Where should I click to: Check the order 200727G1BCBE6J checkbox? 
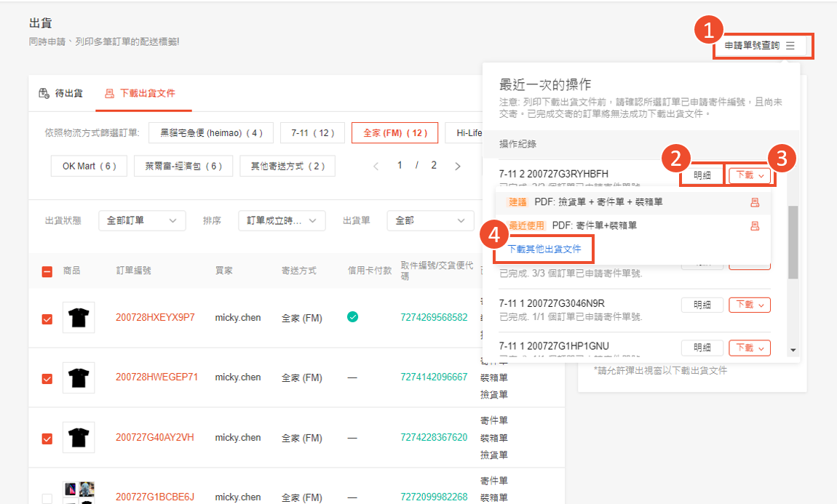(47, 498)
